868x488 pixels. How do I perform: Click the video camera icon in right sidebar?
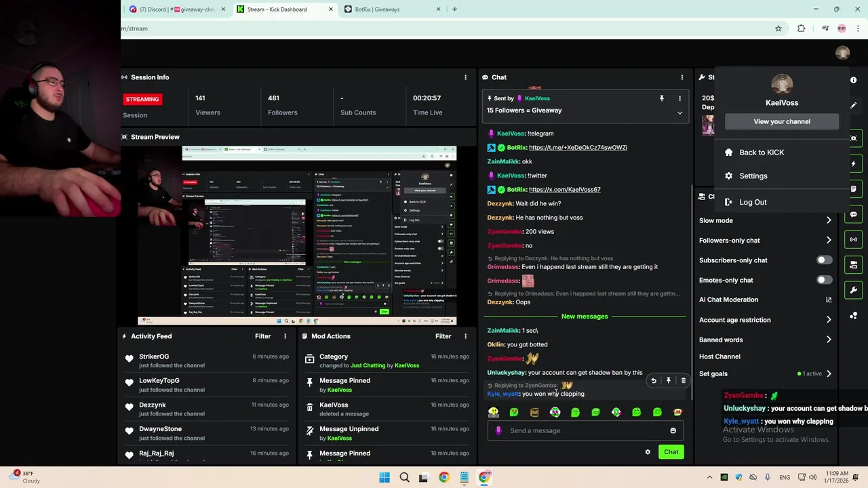(853, 264)
